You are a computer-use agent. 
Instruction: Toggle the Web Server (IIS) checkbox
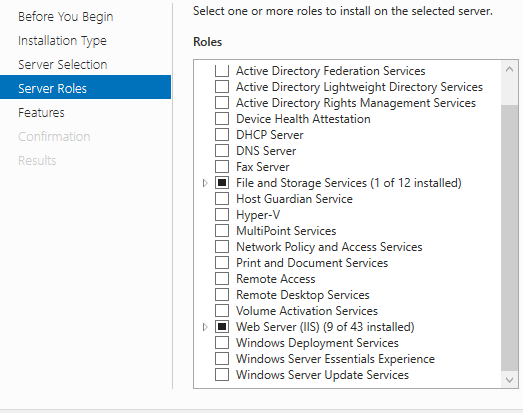coord(222,327)
